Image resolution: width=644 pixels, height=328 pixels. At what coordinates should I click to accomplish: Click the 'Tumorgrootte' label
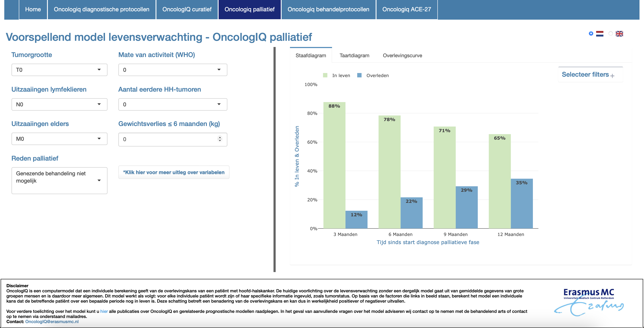[x=32, y=55]
